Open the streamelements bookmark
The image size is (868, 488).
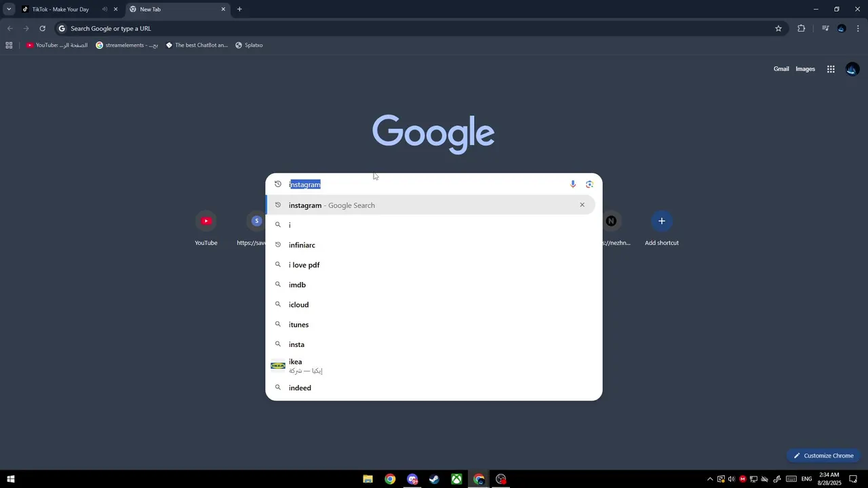tap(127, 45)
